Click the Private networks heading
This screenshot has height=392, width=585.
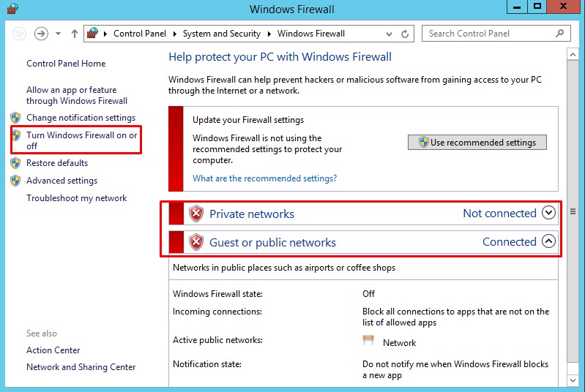click(252, 214)
